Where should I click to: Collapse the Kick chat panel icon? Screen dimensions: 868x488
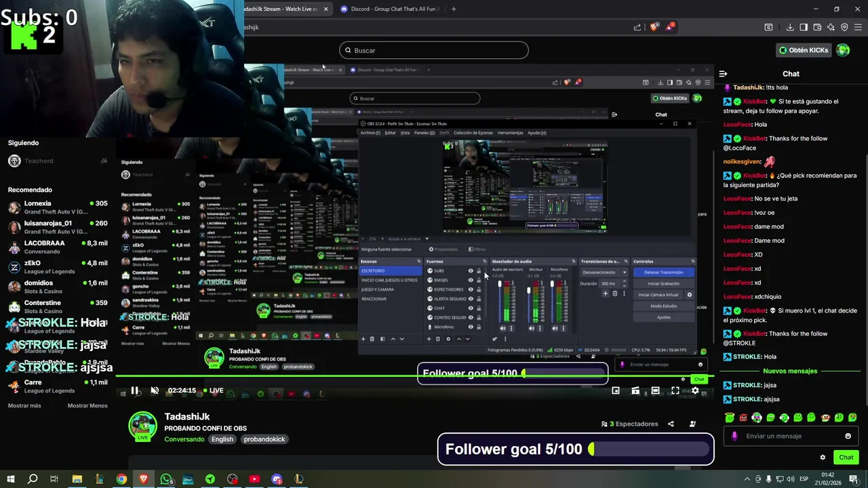(x=723, y=73)
